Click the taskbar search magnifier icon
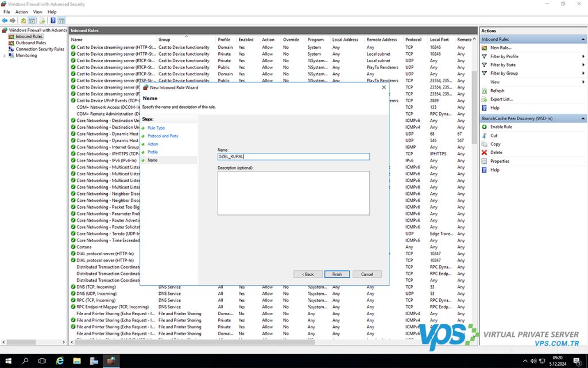588x368 pixels. click(x=25, y=361)
